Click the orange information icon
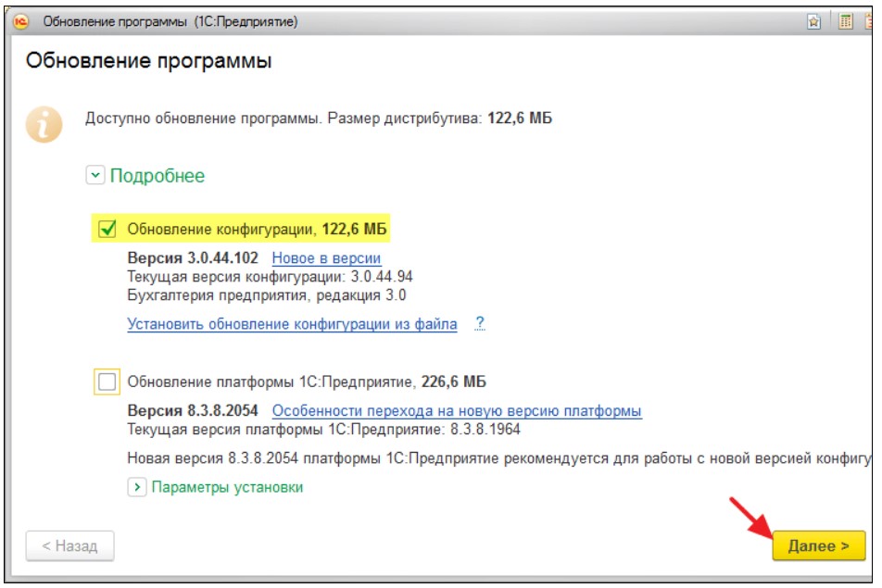Image resolution: width=882 pixels, height=588 pixels. point(44,124)
